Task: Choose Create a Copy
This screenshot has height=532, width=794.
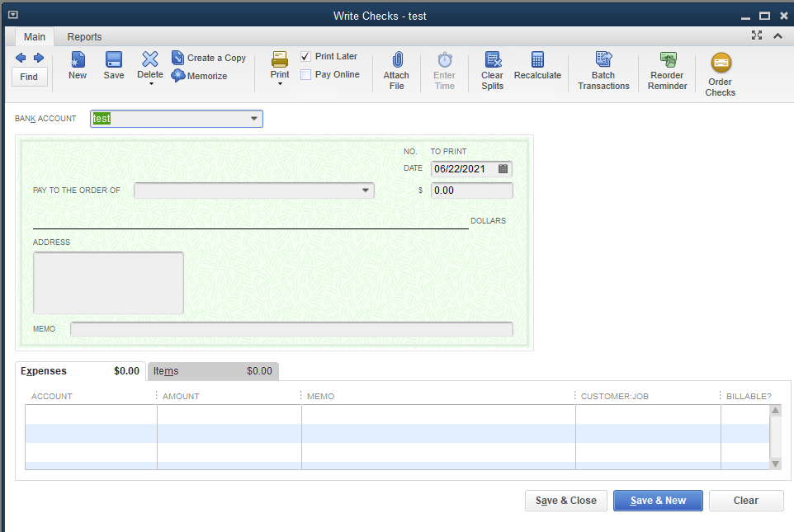Action: pos(209,58)
